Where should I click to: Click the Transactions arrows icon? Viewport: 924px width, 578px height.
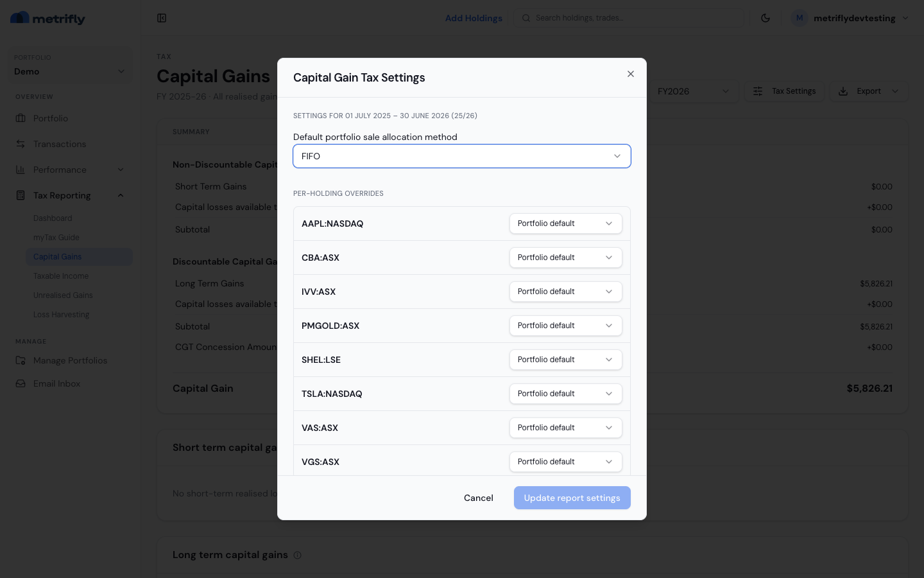coord(21,144)
